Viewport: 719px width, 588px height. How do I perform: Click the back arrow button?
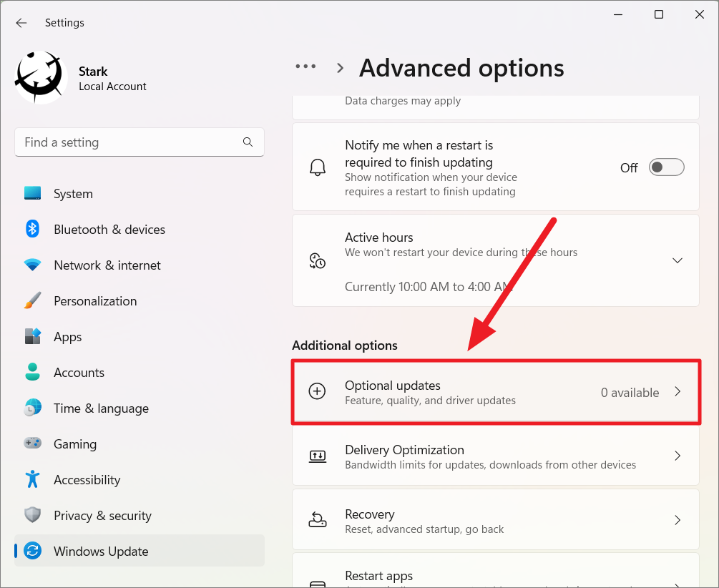click(x=21, y=22)
